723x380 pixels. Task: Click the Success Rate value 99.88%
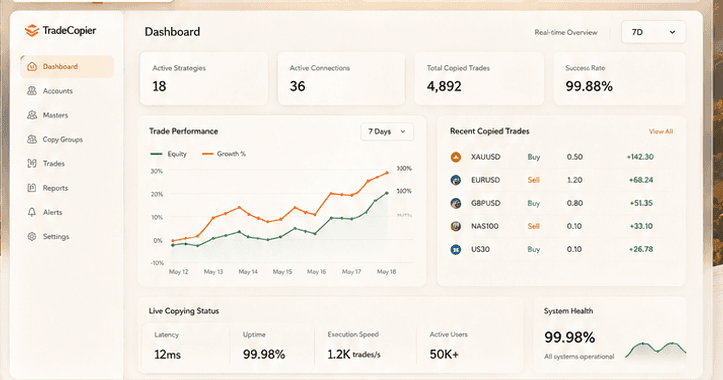[589, 86]
